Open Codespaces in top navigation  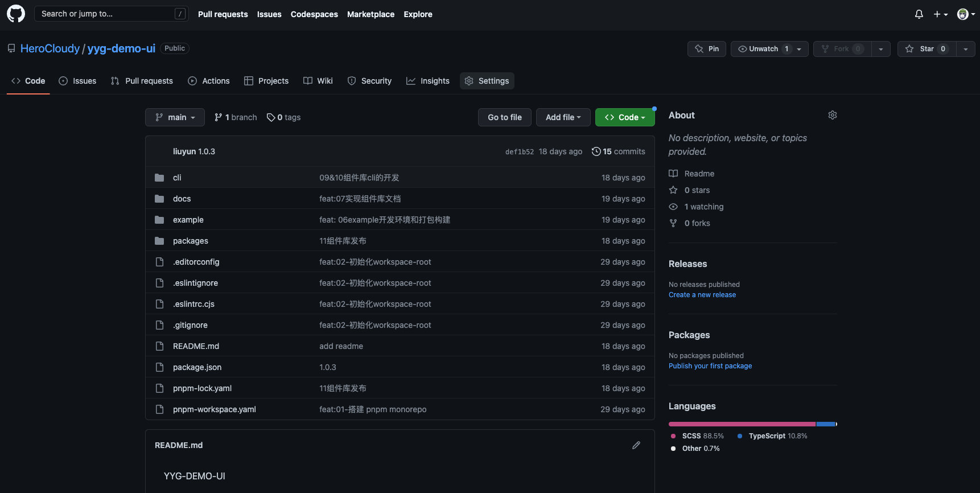click(314, 14)
